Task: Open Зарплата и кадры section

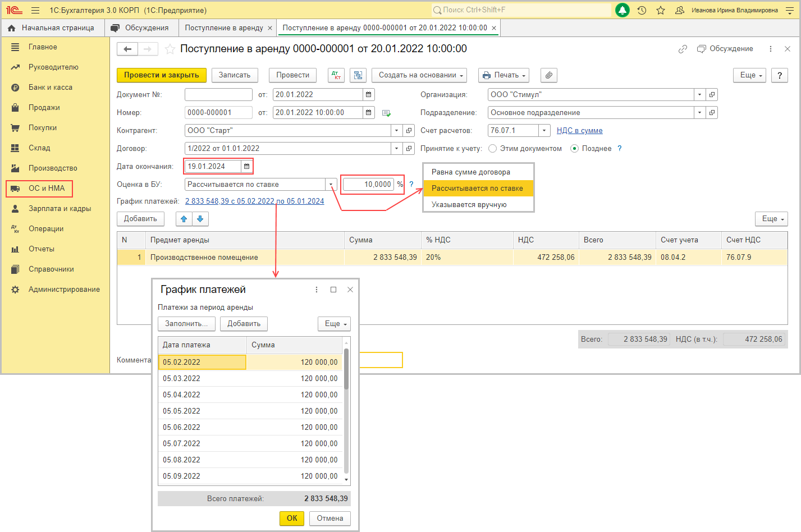Action: click(x=60, y=209)
